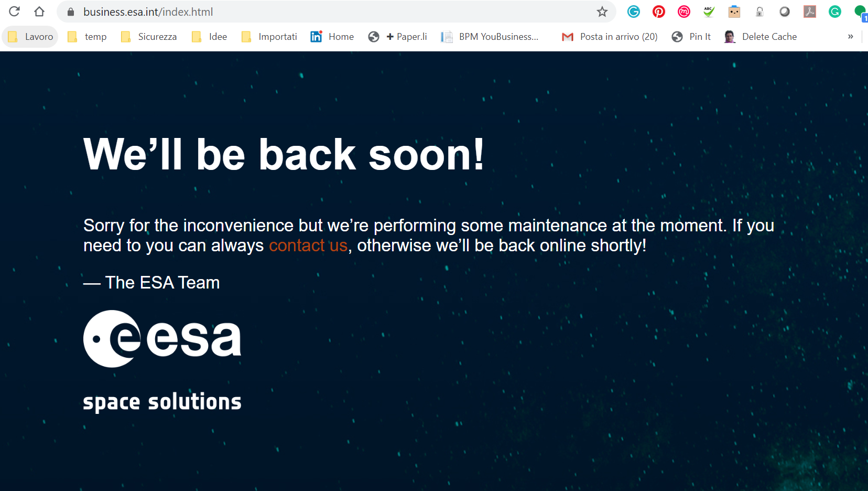This screenshot has width=868, height=491.
Task: Click the padlock extension icon in toolbar
Action: [759, 12]
